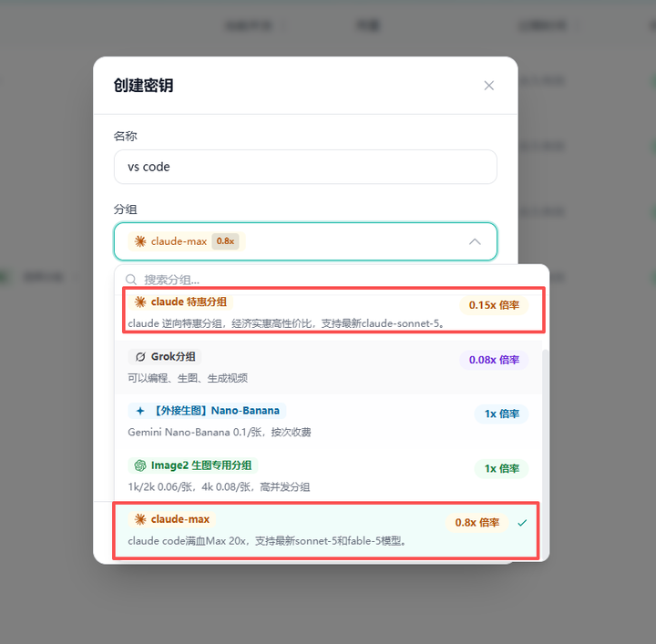Select the claude-max option in list
The image size is (656, 644).
tap(326, 530)
